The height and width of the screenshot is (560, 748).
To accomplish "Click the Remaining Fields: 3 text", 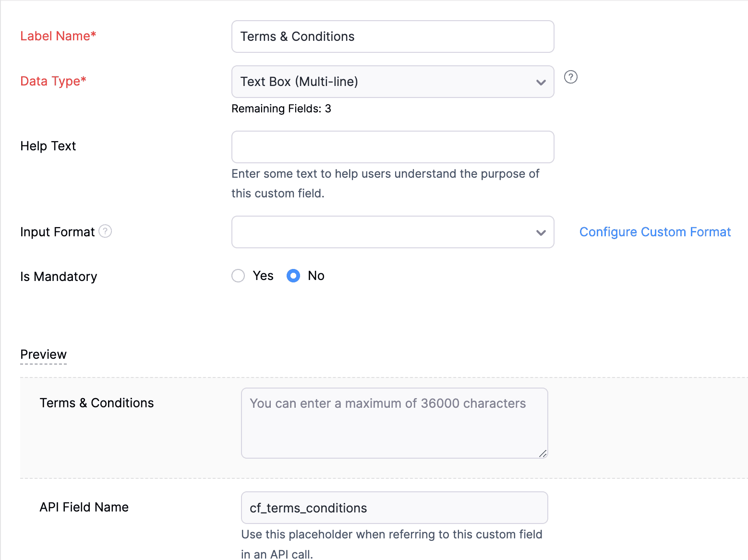I will point(281,109).
